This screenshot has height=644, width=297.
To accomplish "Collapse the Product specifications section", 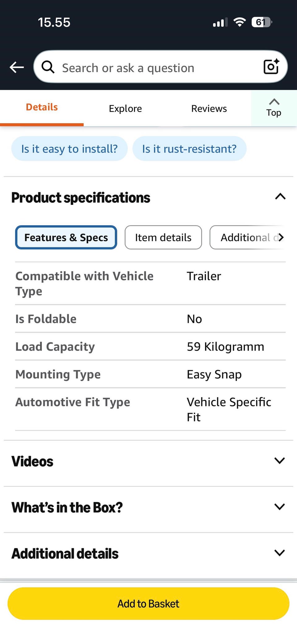I will tap(280, 197).
